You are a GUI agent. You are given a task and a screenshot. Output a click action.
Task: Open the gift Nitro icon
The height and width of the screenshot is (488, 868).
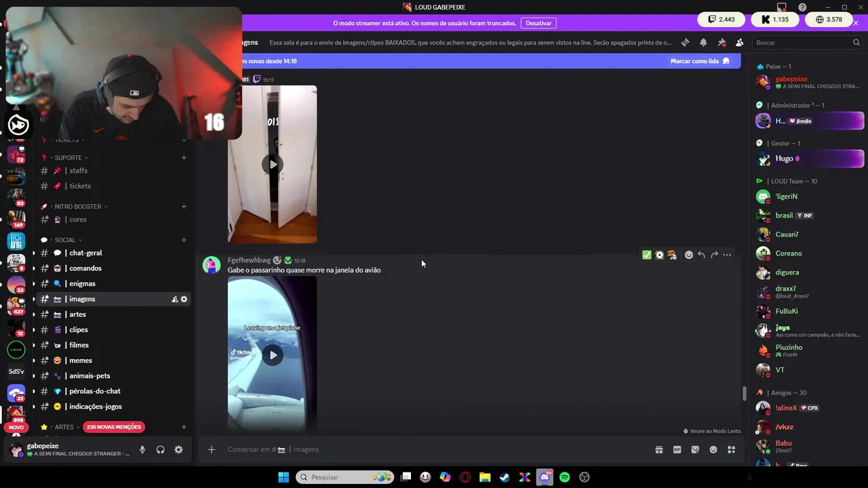click(x=658, y=449)
